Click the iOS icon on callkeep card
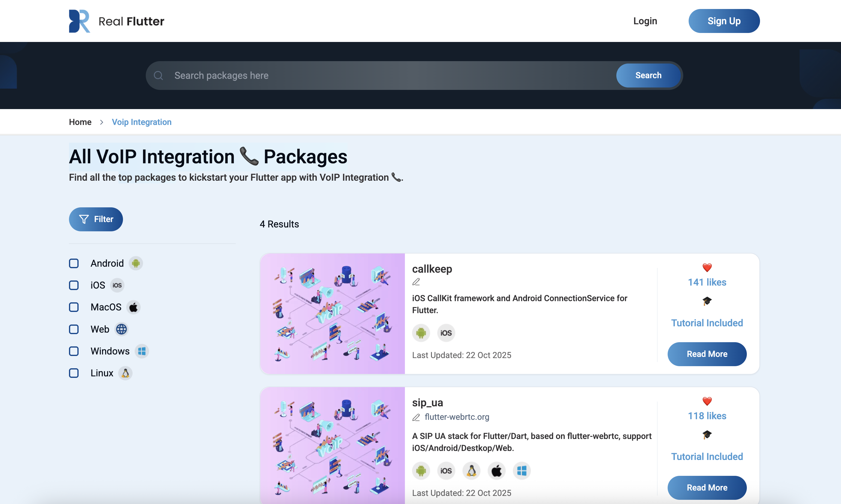 [x=446, y=333]
